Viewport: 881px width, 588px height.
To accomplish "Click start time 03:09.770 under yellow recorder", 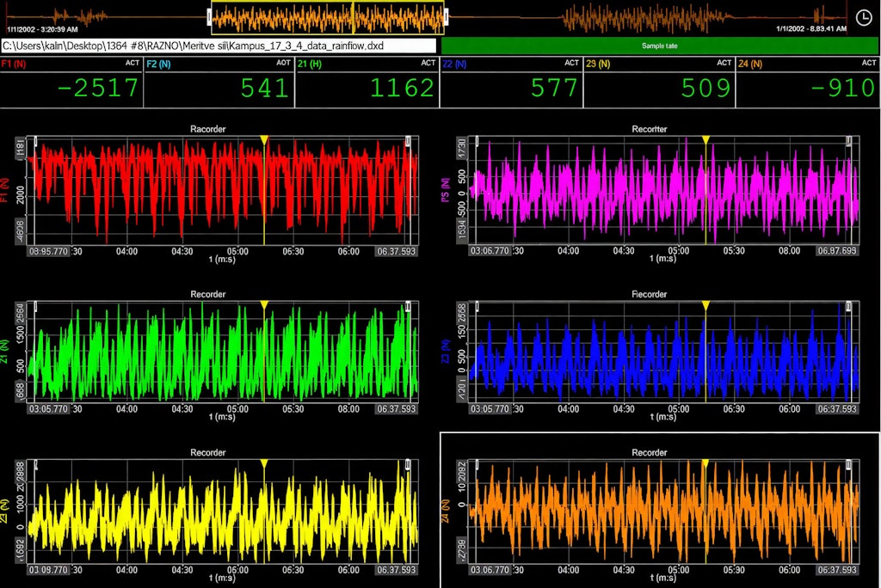I will (48, 569).
